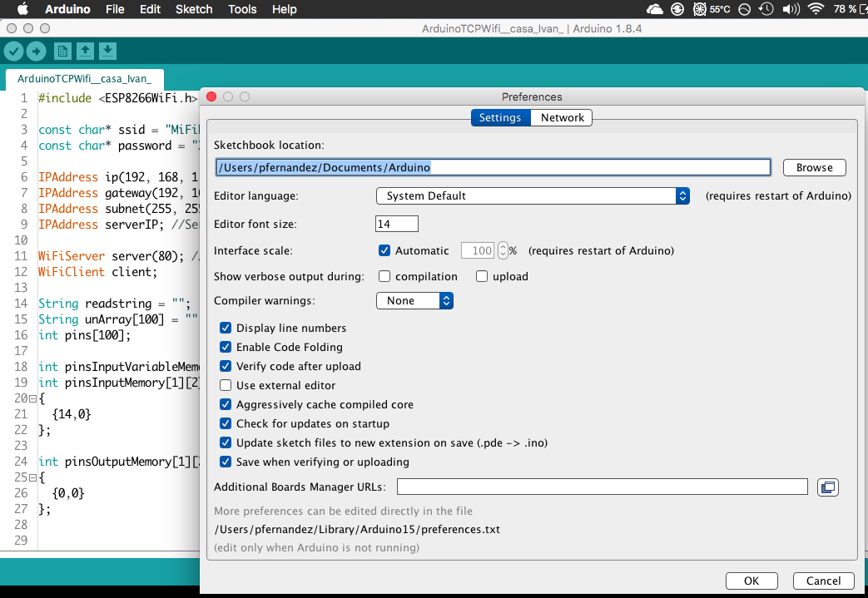The width and height of the screenshot is (868, 598).
Task: Disable Display line numbers
Action: 226,328
